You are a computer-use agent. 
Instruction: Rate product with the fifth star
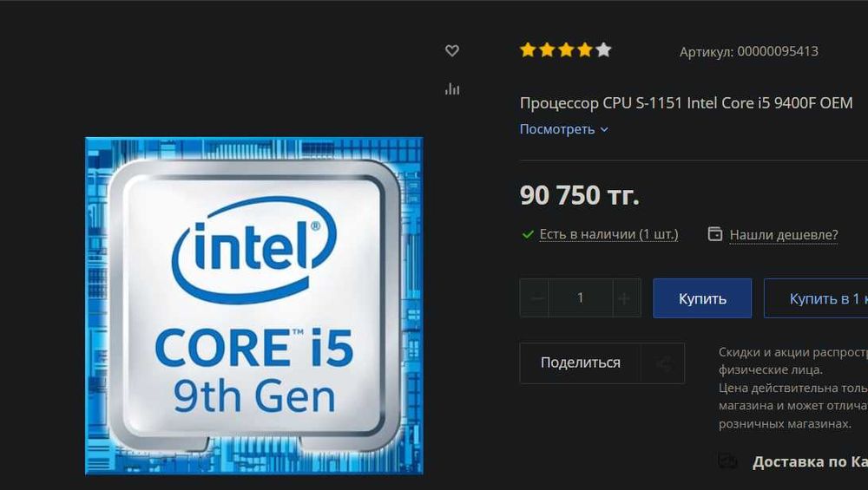pyautogui.click(x=604, y=50)
